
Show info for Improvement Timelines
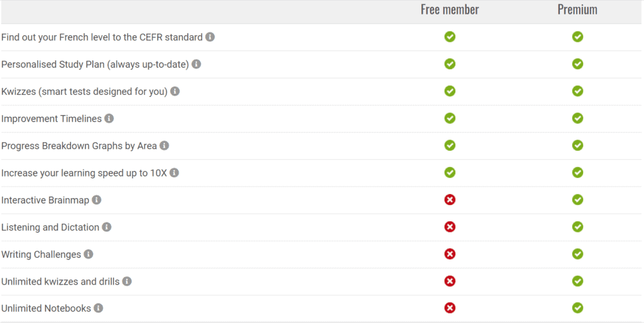click(109, 118)
